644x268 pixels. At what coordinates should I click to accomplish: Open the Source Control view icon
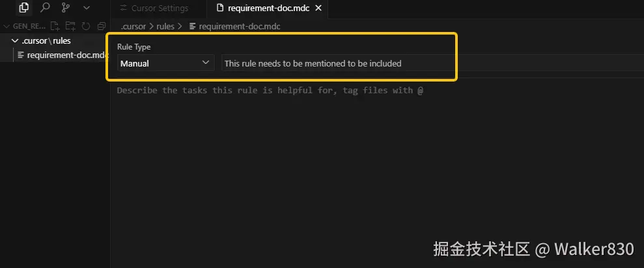point(66,8)
